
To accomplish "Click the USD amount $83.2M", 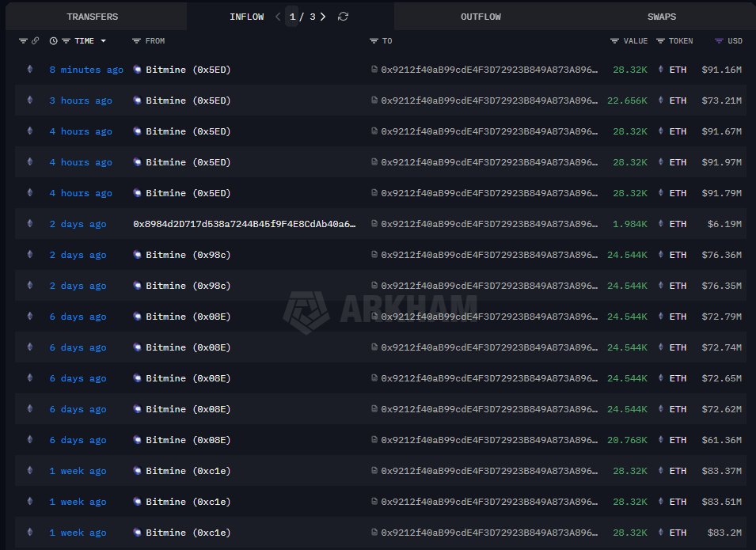I will tap(724, 532).
